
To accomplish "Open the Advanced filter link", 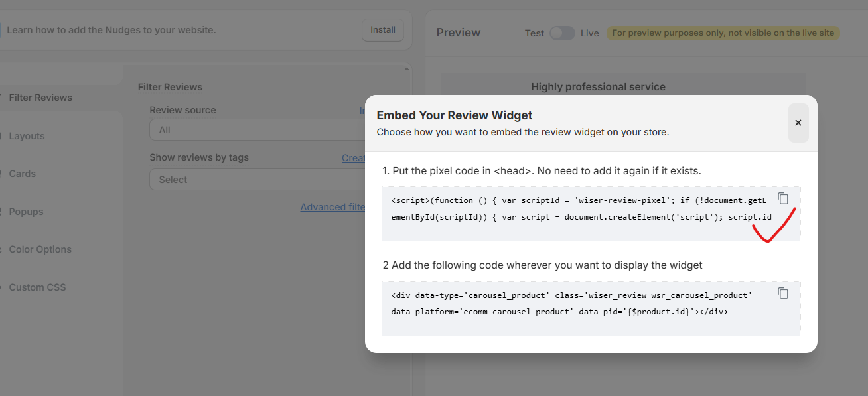I will coord(333,207).
